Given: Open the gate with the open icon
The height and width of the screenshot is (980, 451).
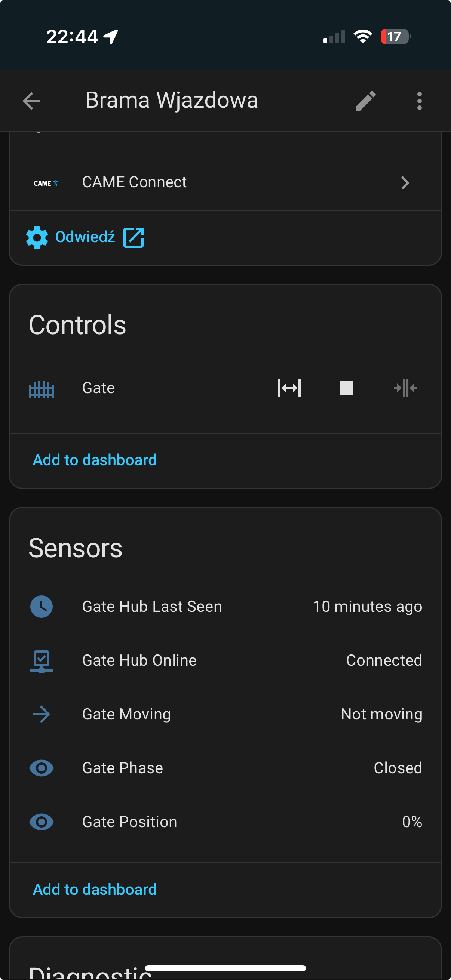Looking at the screenshot, I should 289,388.
